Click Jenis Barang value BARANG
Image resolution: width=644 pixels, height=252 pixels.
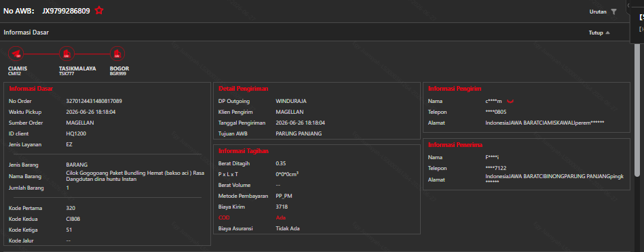(x=77, y=165)
